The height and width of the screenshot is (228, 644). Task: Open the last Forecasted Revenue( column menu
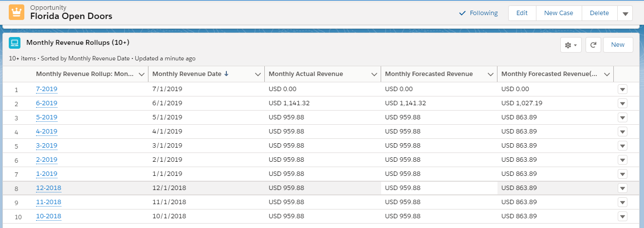point(607,75)
